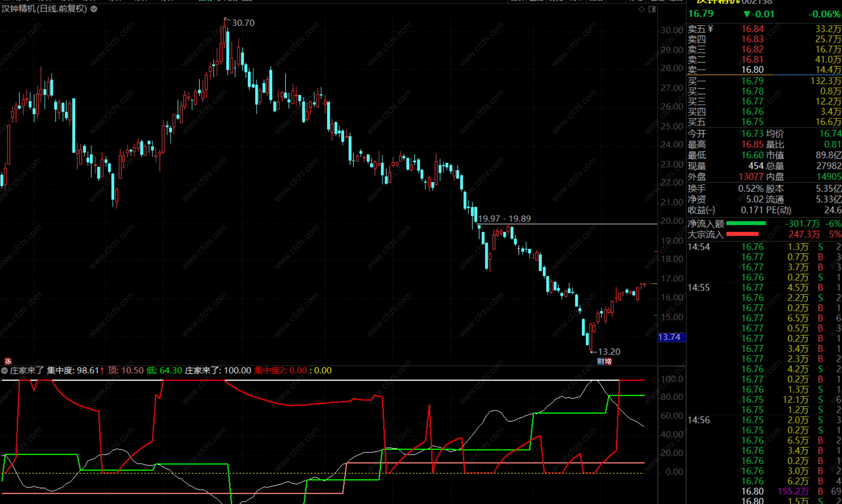Viewport: 842px width, 504px height.
Task: Click the 30.70 high price marker
Action: (243, 23)
